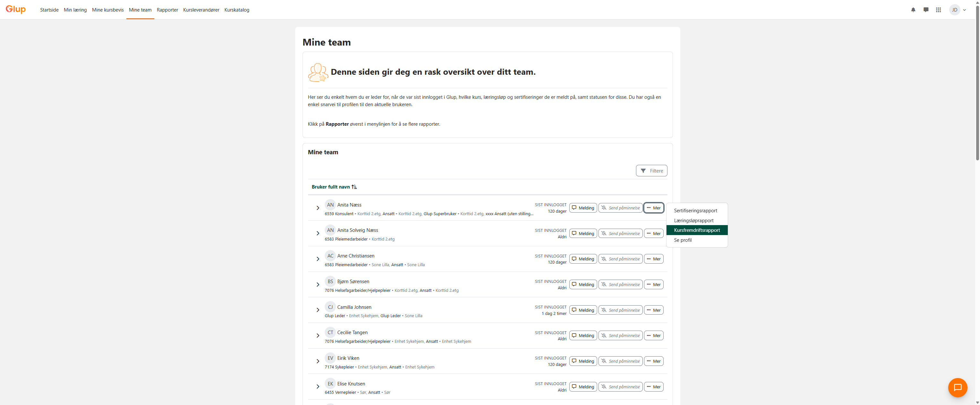Open Mer for Cecilie Tangen

click(x=654, y=335)
